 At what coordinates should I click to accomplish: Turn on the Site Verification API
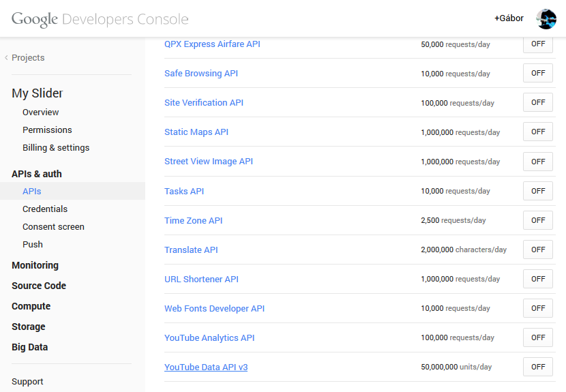click(538, 102)
